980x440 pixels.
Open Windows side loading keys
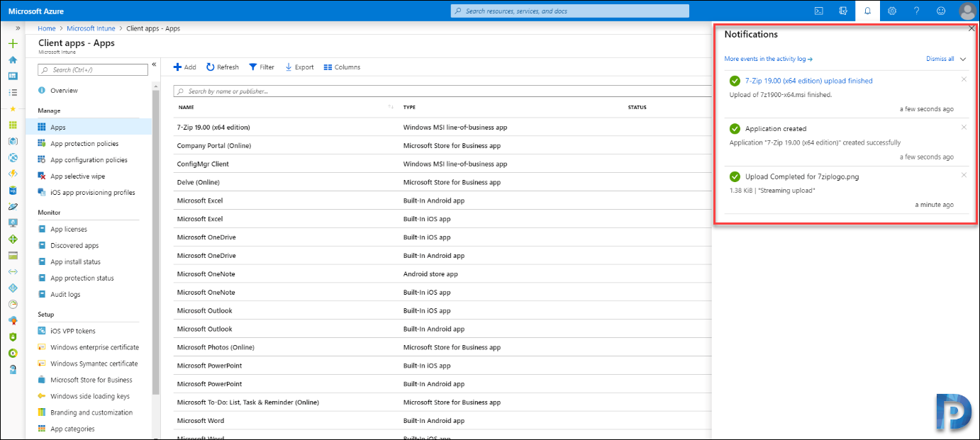pos(89,396)
